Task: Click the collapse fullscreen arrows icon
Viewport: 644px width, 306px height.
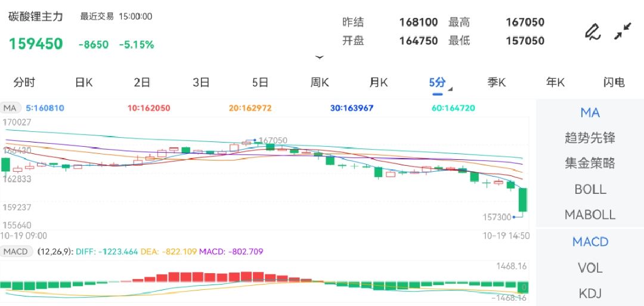Action: pos(623,32)
